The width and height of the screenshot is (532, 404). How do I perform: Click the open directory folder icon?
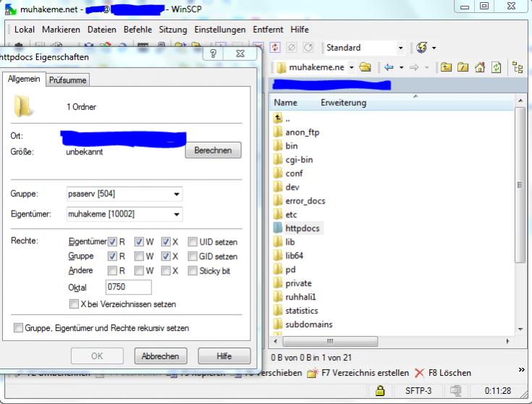point(366,67)
